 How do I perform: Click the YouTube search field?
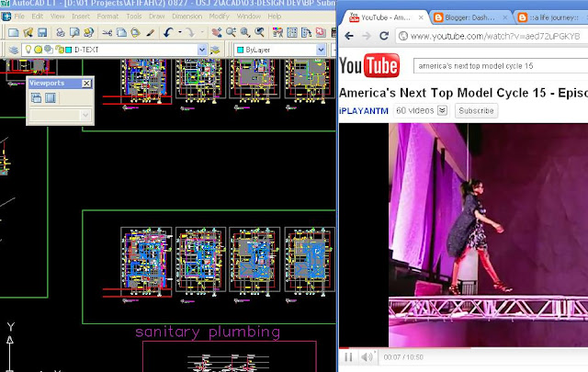pos(501,66)
